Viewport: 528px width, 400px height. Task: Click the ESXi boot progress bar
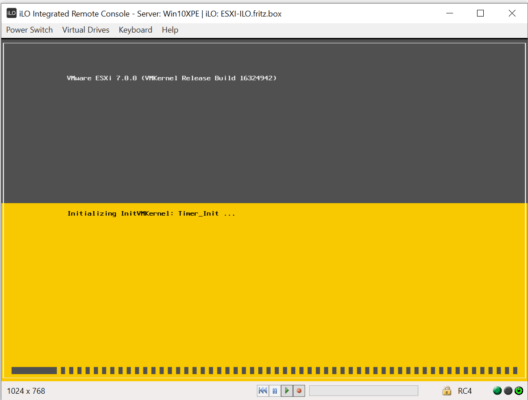pos(264,370)
